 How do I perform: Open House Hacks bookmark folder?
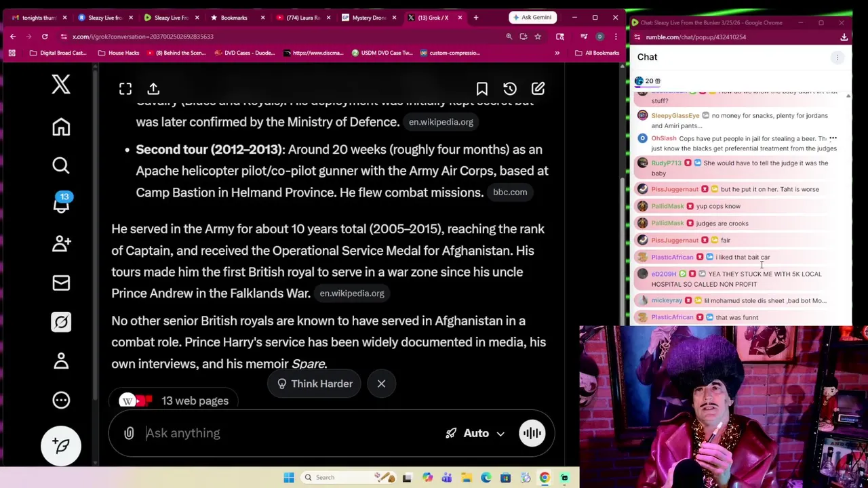119,53
